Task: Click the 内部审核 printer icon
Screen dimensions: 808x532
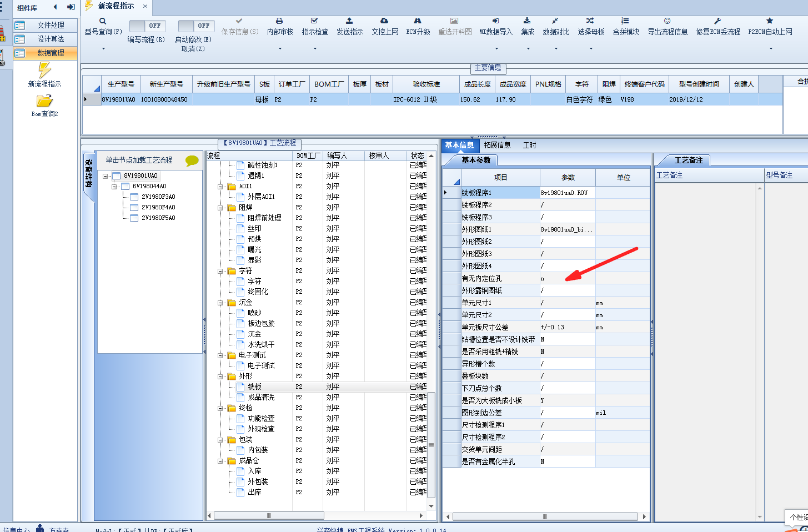Action: pyautogui.click(x=279, y=21)
